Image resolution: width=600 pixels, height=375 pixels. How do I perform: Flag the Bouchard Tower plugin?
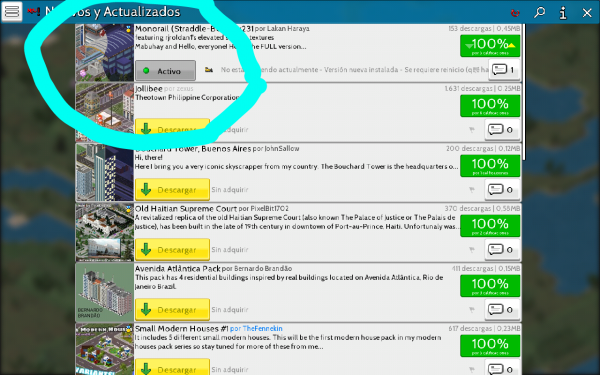pos(472,190)
